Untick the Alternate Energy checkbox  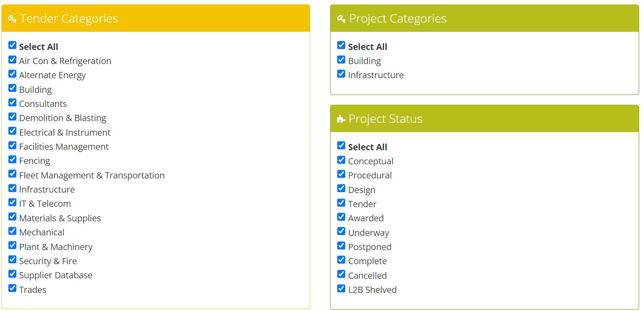tap(12, 74)
